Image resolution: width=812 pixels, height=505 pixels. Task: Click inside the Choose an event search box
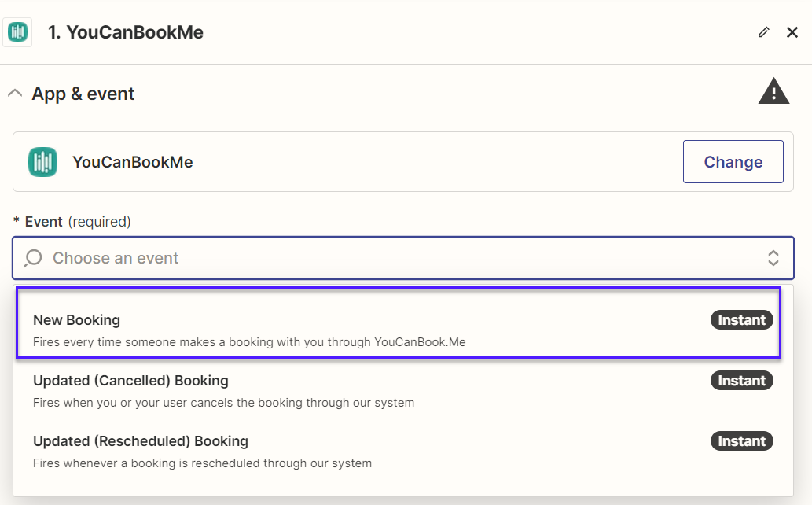point(236,258)
